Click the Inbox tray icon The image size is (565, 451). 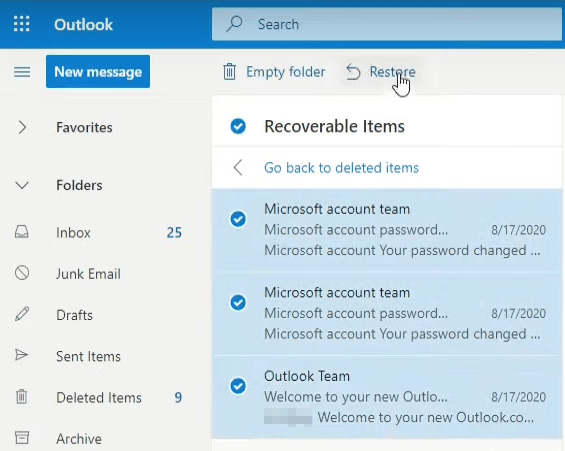(x=22, y=232)
